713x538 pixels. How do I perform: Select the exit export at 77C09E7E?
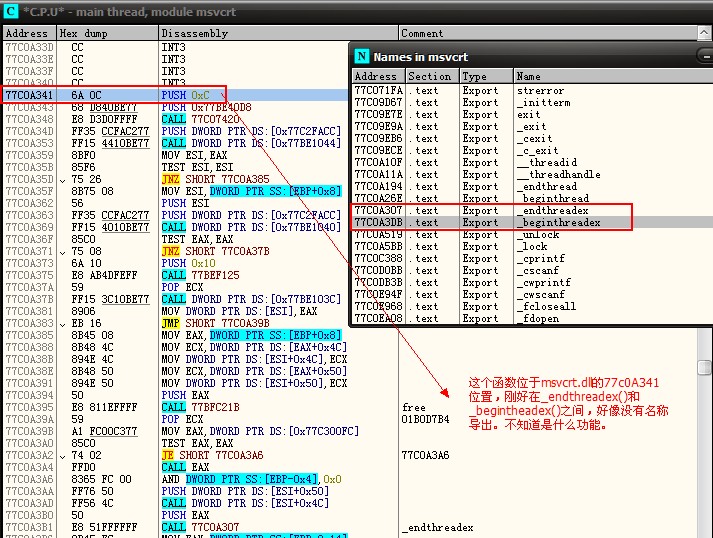[532, 115]
